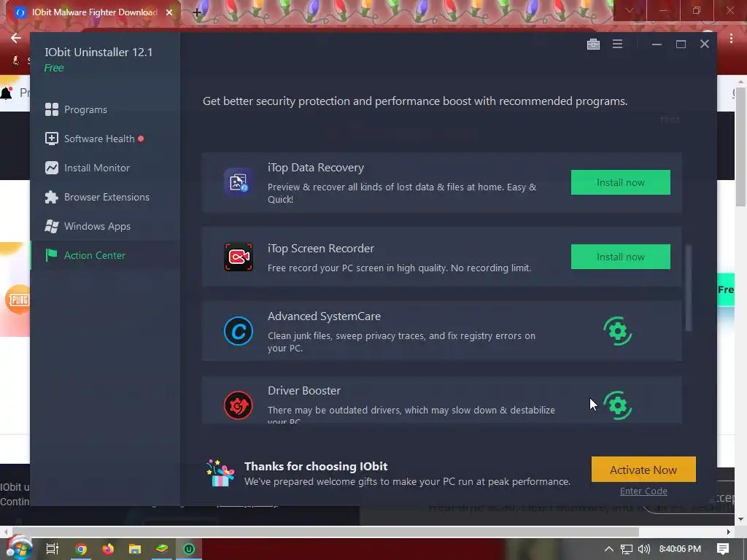This screenshot has width=747, height=560.
Task: Click the Programs grid icon
Action: (x=52, y=109)
